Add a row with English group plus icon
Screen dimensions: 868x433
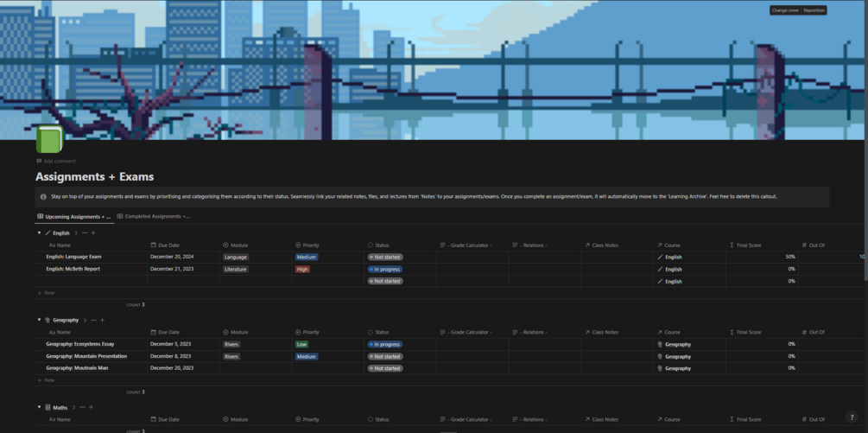pyautogui.click(x=93, y=233)
